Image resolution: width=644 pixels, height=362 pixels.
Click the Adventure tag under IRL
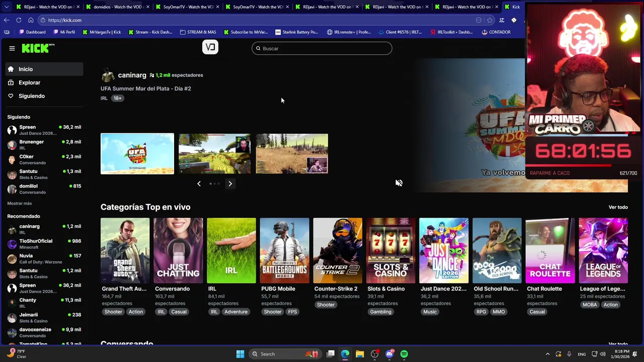pyautogui.click(x=236, y=312)
